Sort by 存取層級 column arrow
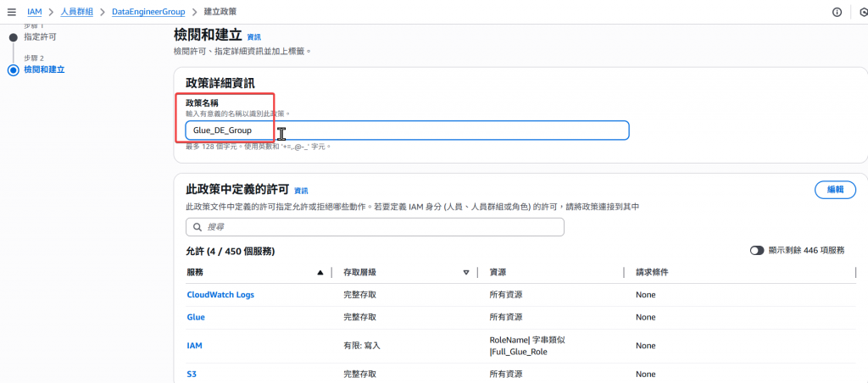 coord(466,272)
